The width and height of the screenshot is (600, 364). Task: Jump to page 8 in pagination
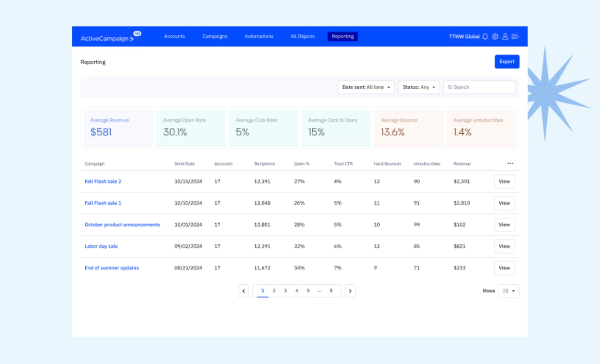tap(331, 291)
